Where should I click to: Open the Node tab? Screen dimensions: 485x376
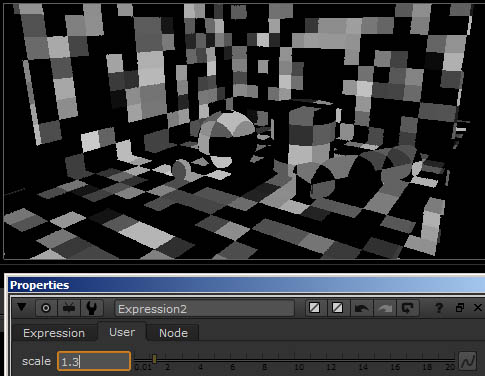coord(173,333)
